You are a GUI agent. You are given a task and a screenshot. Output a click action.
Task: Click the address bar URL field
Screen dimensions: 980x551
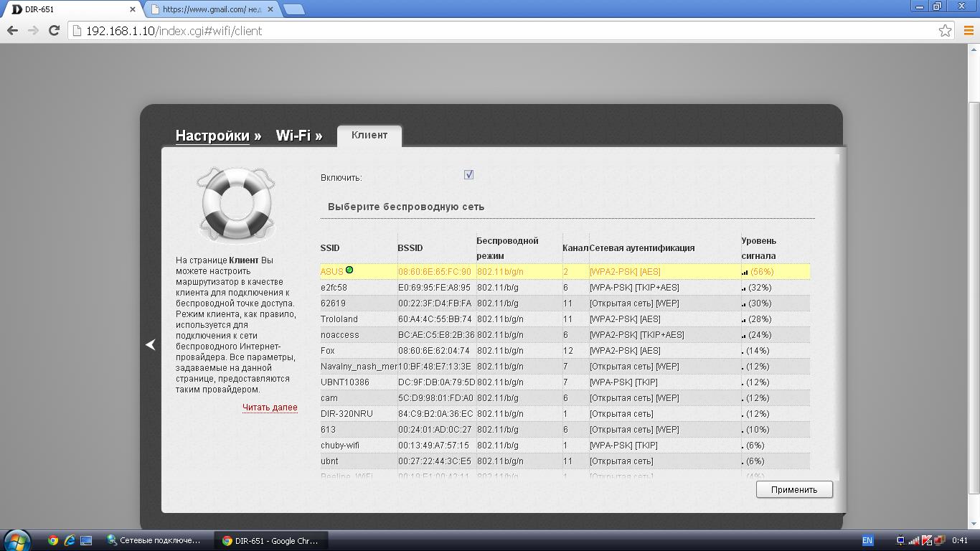coord(502,31)
